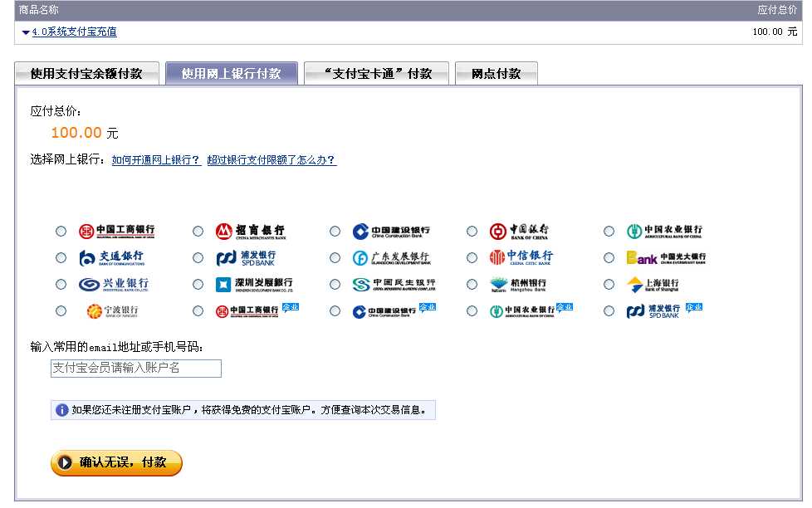This screenshot has width=812, height=508.
Task: Click the China Merchants Bank logo
Action: [247, 231]
